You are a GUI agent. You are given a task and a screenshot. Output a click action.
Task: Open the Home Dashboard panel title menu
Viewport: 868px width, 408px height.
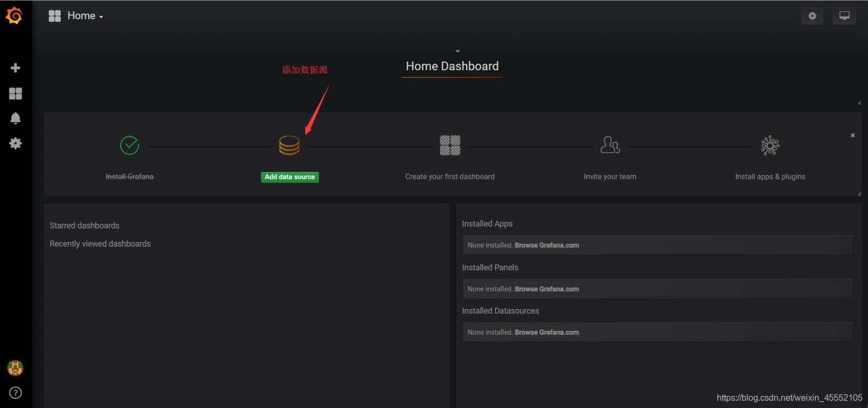point(452,66)
